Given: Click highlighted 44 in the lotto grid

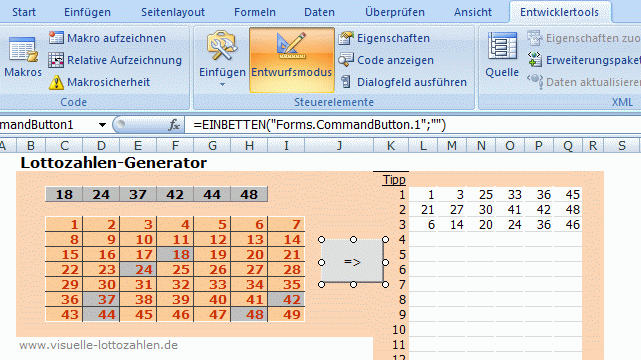Looking at the screenshot, I should click(x=101, y=315).
